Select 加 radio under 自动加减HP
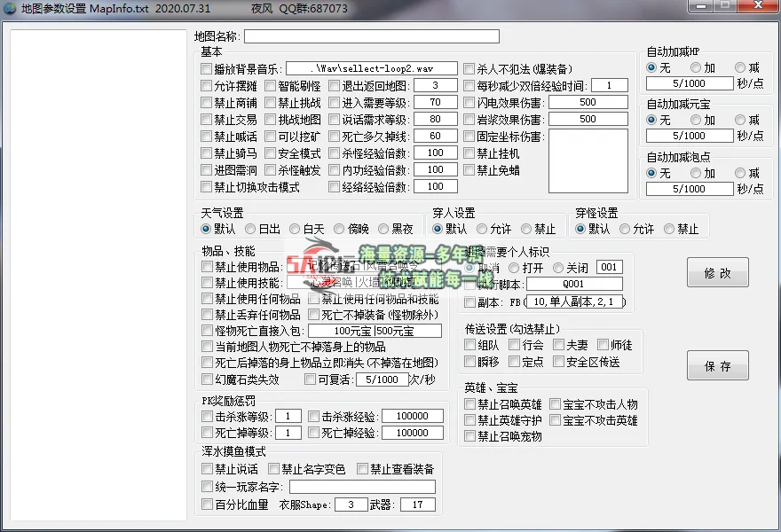This screenshot has width=781, height=532. click(x=696, y=67)
